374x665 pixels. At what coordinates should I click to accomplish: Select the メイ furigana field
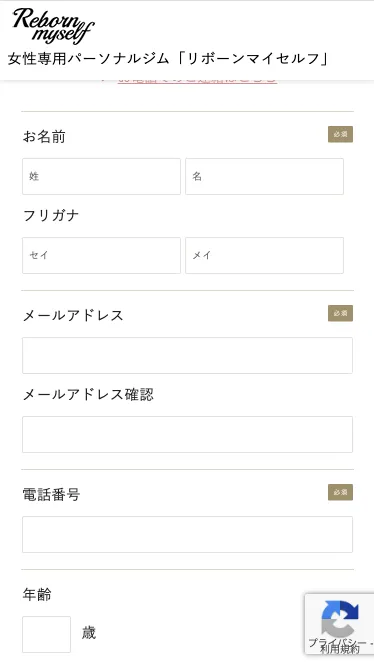pyautogui.click(x=264, y=255)
